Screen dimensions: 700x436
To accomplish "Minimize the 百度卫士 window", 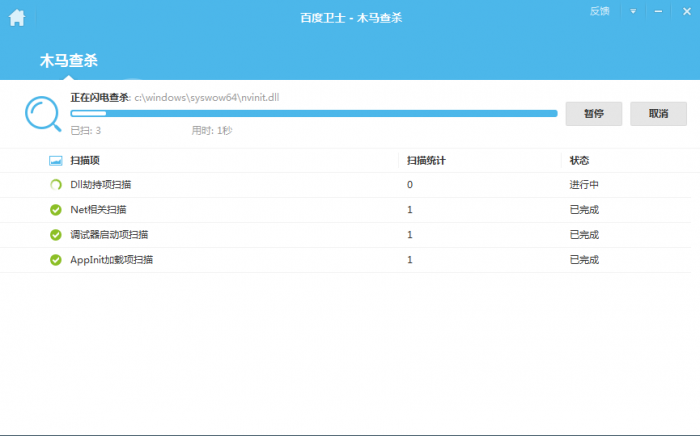I will (658, 12).
